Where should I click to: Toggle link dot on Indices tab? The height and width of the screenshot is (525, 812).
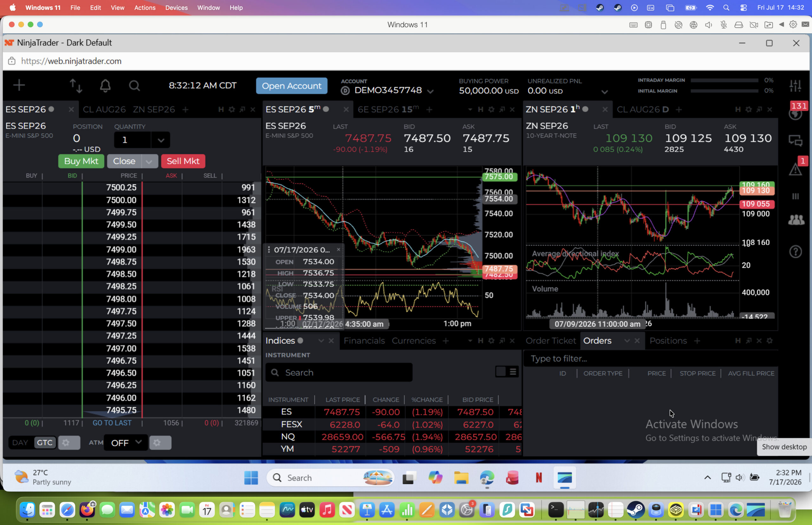click(300, 340)
